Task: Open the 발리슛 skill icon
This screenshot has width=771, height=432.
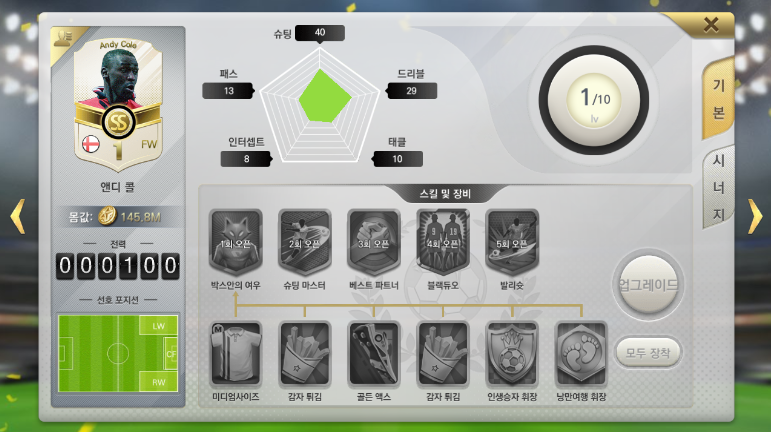Action: 512,242
